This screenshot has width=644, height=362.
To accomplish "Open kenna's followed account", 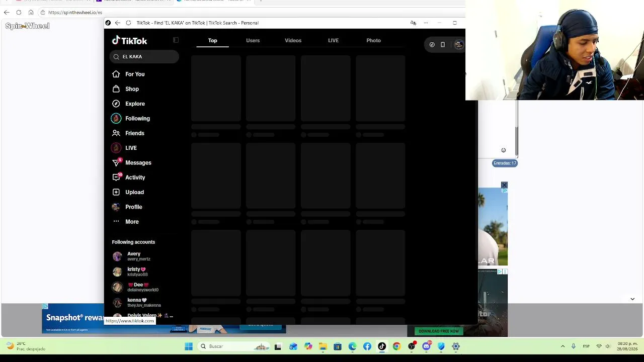I will pos(143,302).
